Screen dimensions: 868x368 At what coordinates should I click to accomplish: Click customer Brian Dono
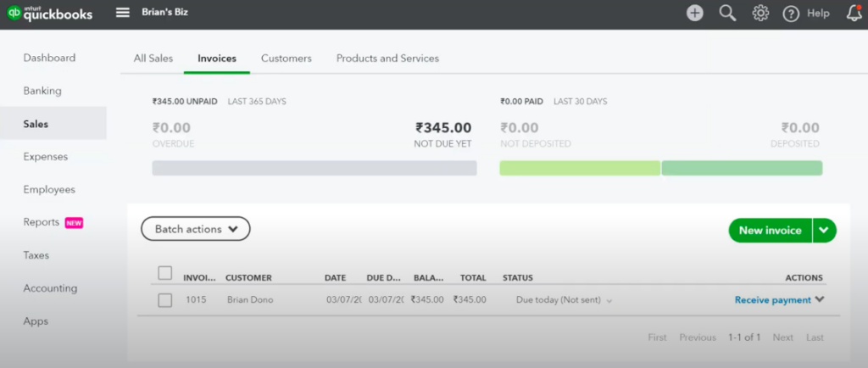point(250,300)
